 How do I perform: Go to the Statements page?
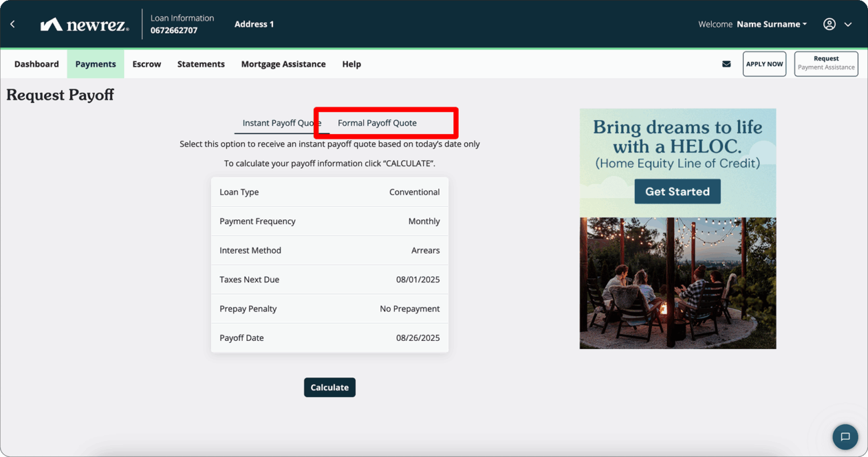click(200, 63)
